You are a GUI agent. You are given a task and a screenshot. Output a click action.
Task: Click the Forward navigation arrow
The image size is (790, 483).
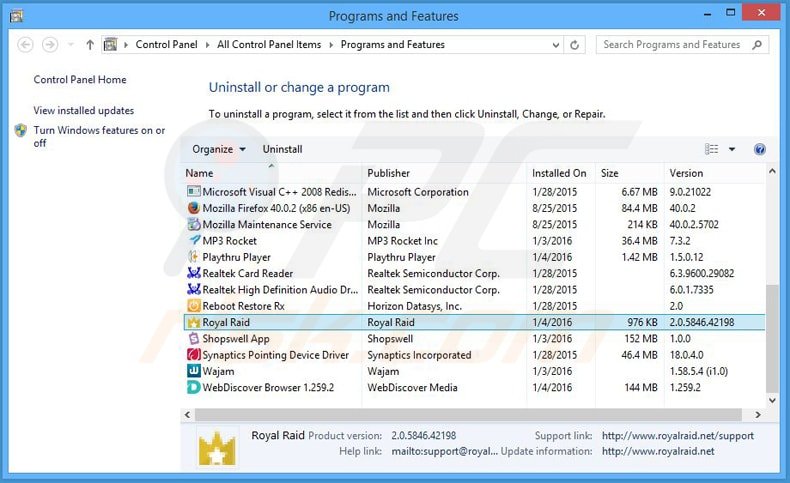49,45
